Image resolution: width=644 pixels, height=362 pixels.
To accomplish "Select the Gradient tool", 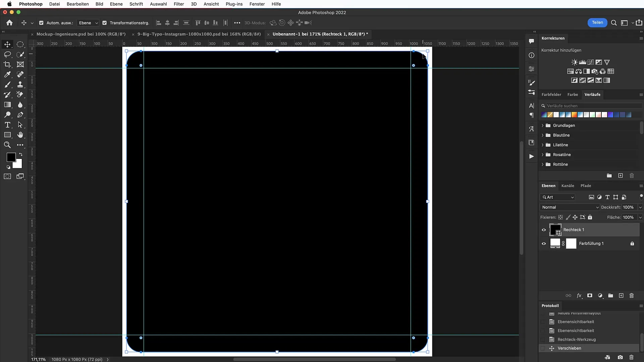I will (x=7, y=105).
